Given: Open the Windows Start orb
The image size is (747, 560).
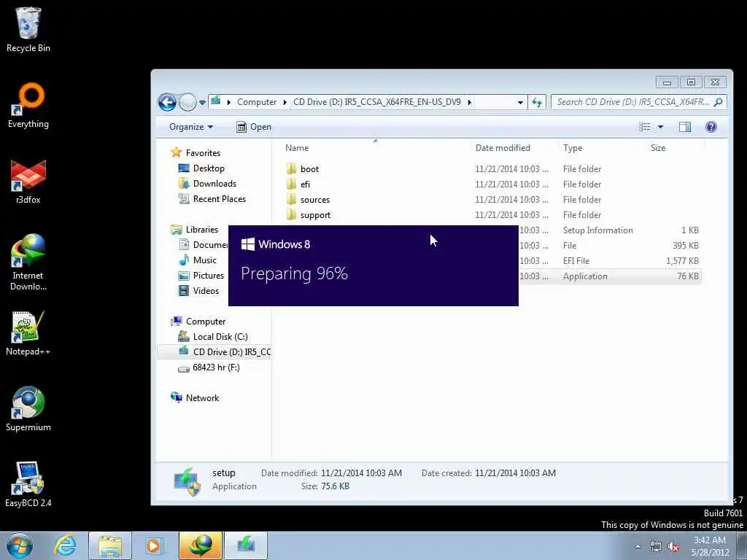Looking at the screenshot, I should coord(20,545).
